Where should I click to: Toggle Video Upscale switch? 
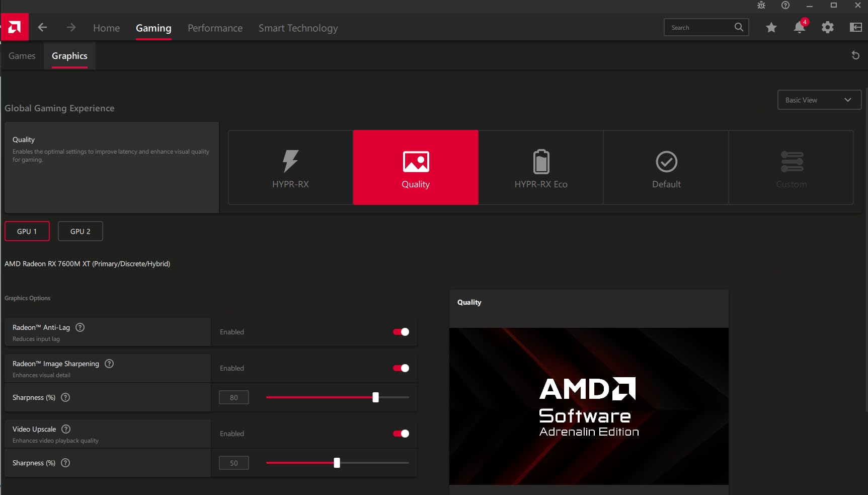point(401,434)
